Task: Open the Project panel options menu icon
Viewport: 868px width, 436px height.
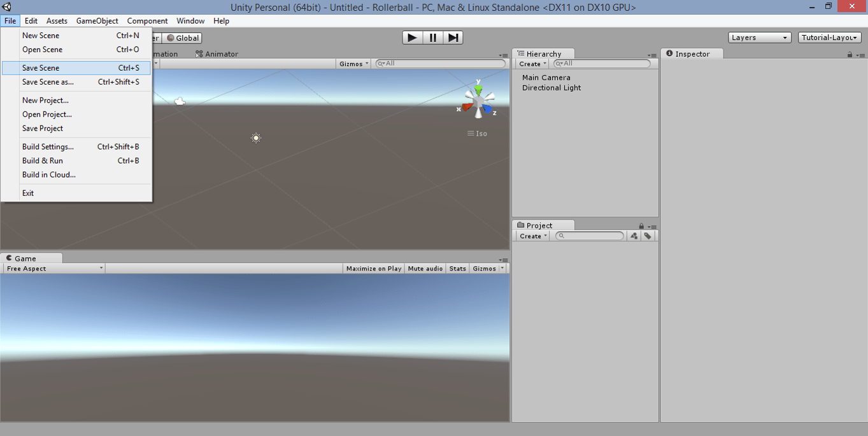Action: click(x=651, y=227)
